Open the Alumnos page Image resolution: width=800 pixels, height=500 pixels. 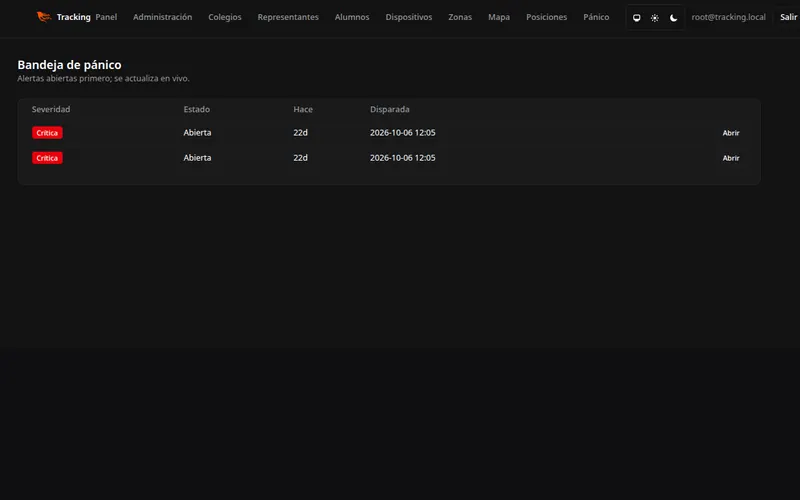pos(352,17)
